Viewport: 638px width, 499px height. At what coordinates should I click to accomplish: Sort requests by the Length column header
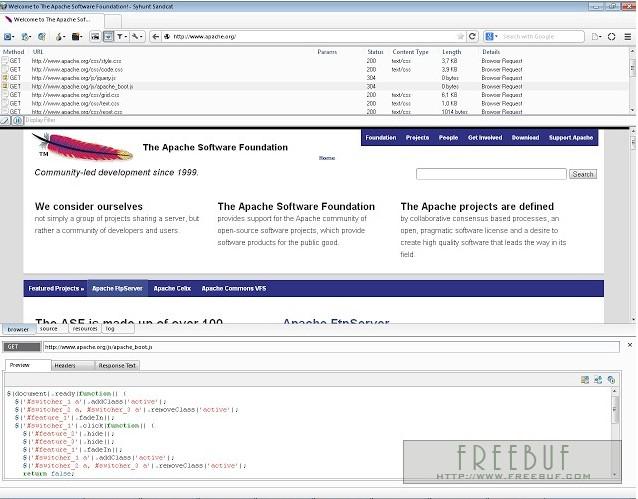[452, 52]
